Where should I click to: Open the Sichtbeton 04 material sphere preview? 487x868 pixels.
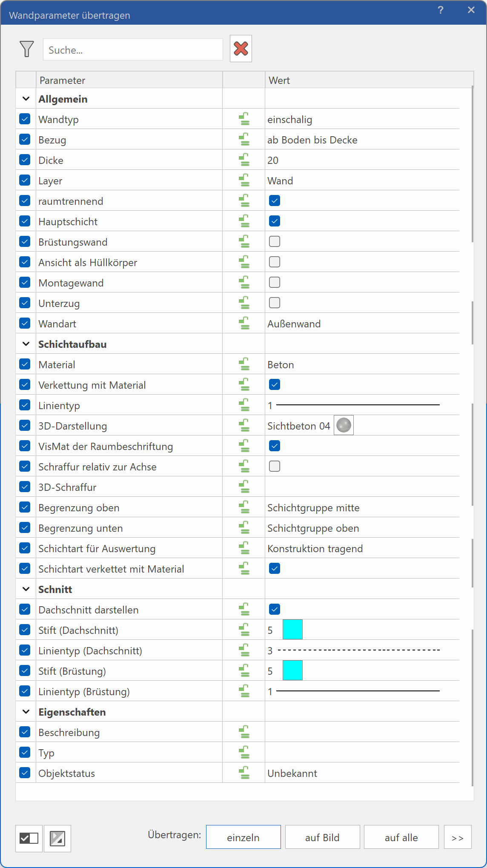[x=343, y=425]
